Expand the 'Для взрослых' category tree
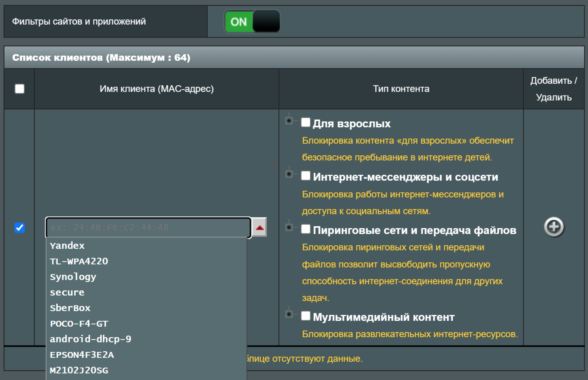 click(289, 121)
